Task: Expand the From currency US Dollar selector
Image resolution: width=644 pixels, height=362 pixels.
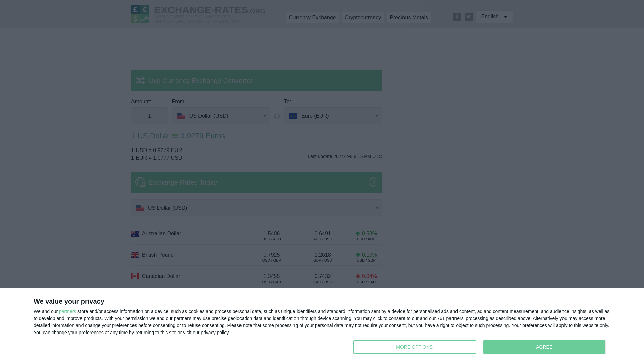Action: pos(221,116)
